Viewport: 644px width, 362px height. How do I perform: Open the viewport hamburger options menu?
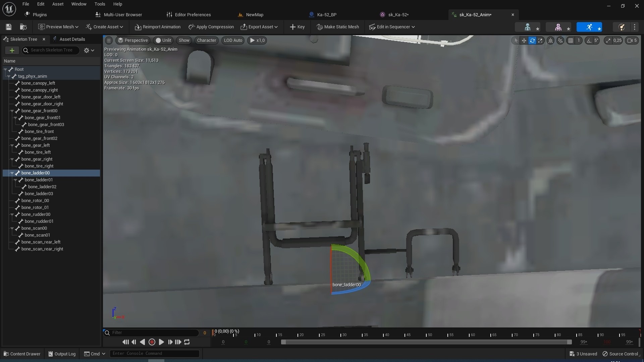(109, 41)
